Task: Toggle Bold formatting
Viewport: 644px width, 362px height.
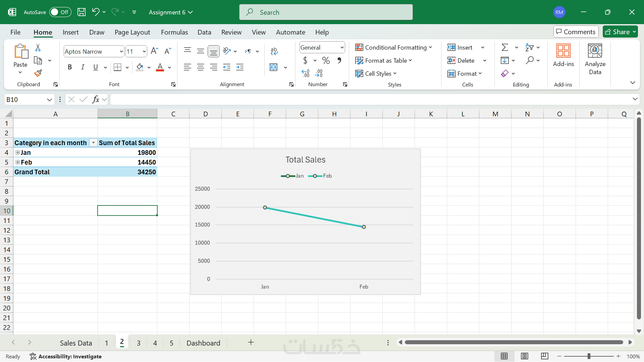Action: [70, 67]
